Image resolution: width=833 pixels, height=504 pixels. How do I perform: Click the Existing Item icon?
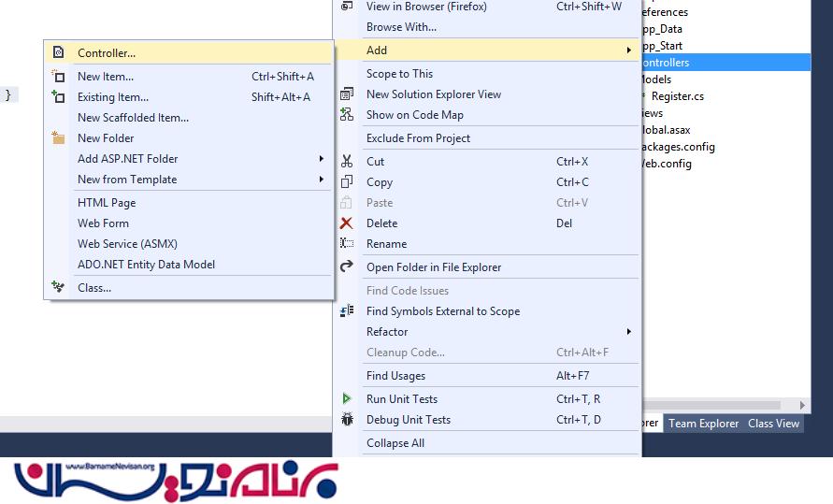(58, 97)
